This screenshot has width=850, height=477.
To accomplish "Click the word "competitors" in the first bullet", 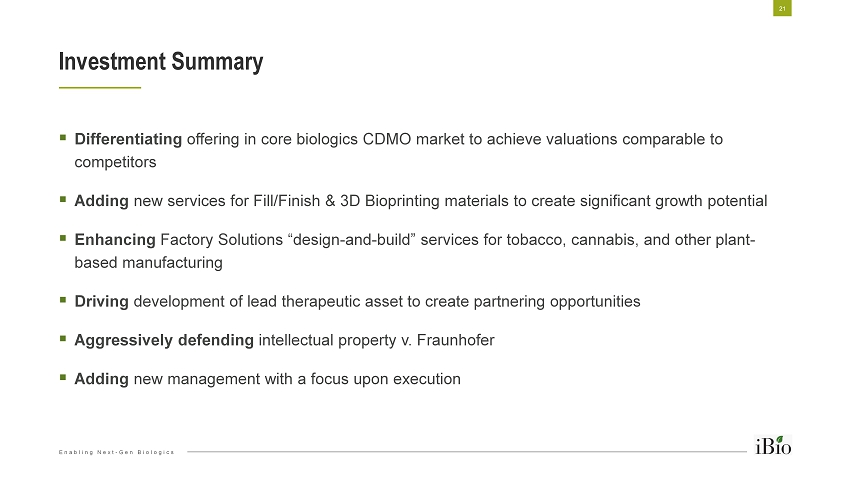I will point(115,161).
